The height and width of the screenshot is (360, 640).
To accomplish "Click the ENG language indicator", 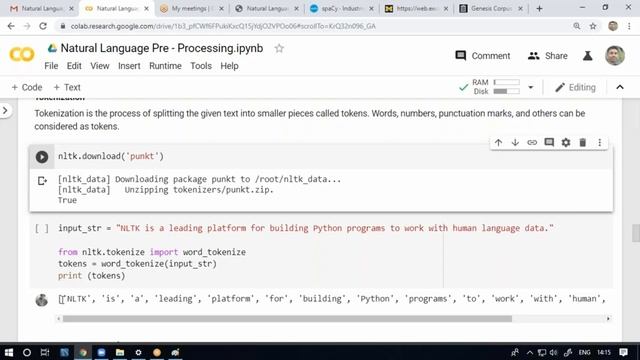I will [584, 352].
